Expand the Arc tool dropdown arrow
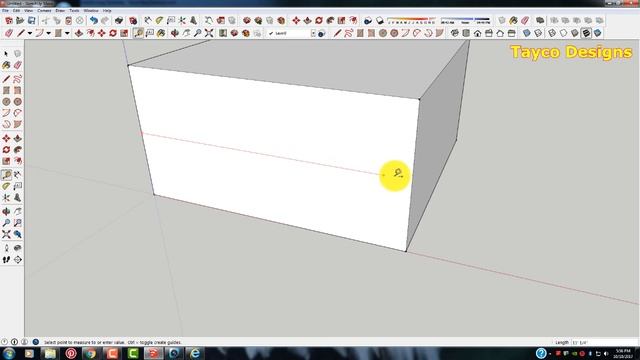 (48, 33)
